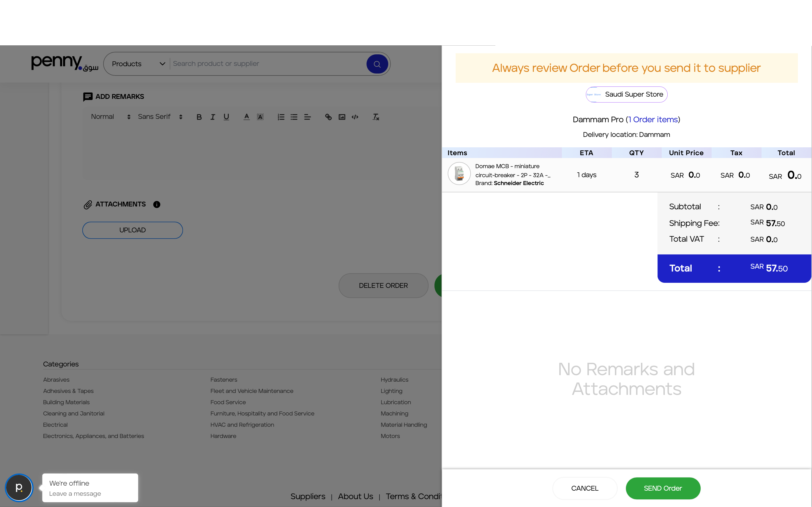The width and height of the screenshot is (812, 507).
Task: Toggle the ordered list format
Action: click(x=281, y=117)
